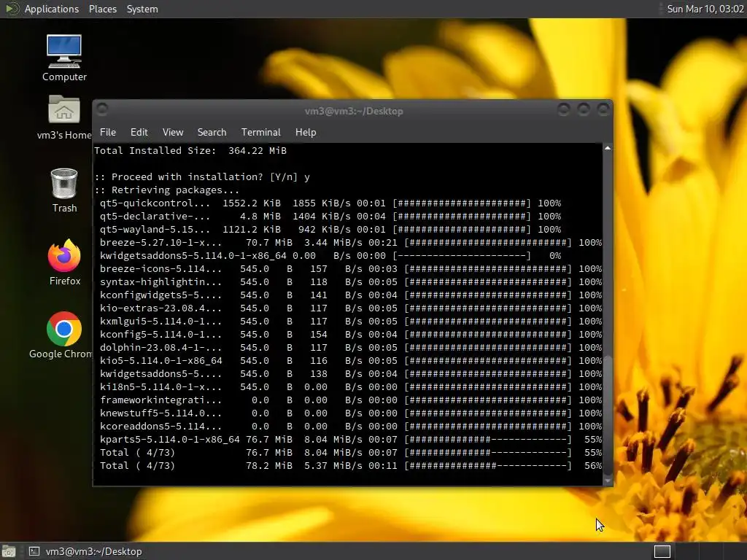Click the kxmlgui5-5.114.0-1... package line
The image size is (747, 560).
[x=351, y=322]
